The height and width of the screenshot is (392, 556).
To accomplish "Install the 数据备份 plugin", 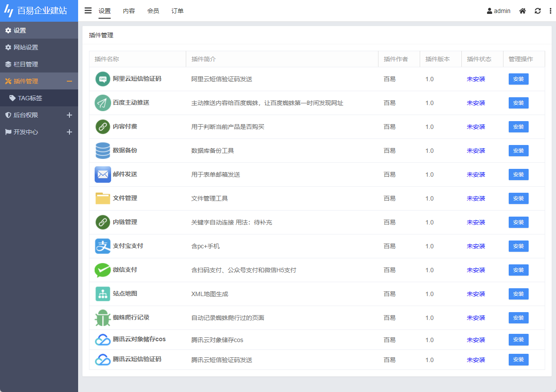I will tap(519, 151).
